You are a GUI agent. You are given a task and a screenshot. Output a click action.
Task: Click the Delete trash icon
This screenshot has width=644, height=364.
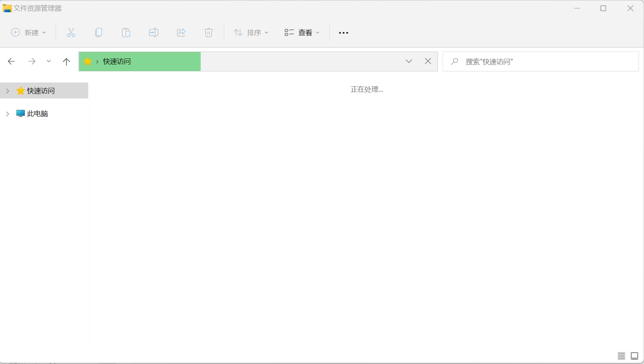(x=208, y=32)
